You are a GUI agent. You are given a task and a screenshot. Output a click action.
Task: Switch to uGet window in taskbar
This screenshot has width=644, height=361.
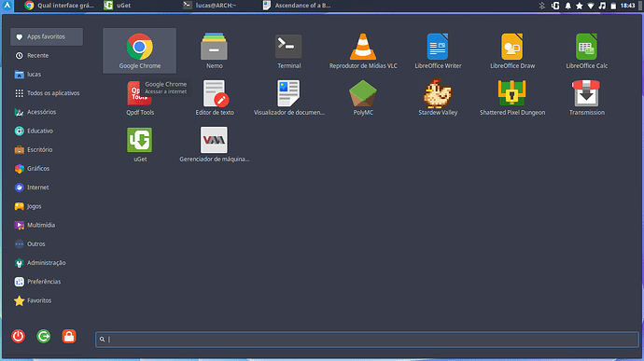(118, 6)
